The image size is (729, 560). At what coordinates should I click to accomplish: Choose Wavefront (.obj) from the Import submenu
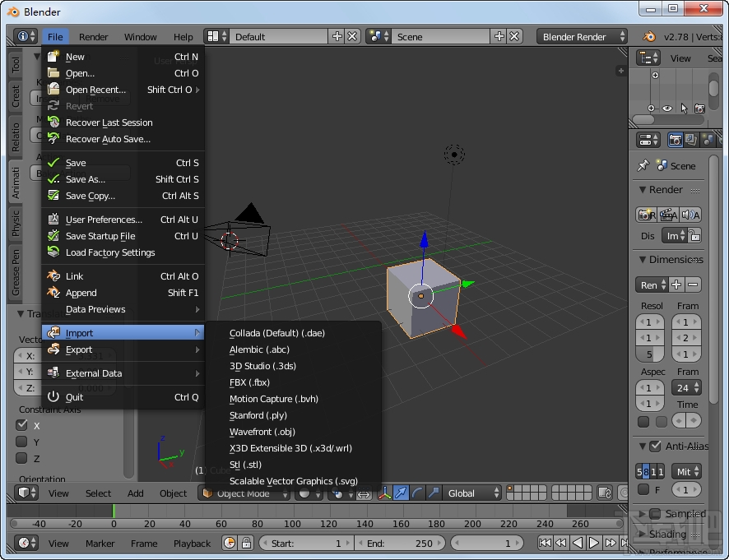pyautogui.click(x=262, y=432)
